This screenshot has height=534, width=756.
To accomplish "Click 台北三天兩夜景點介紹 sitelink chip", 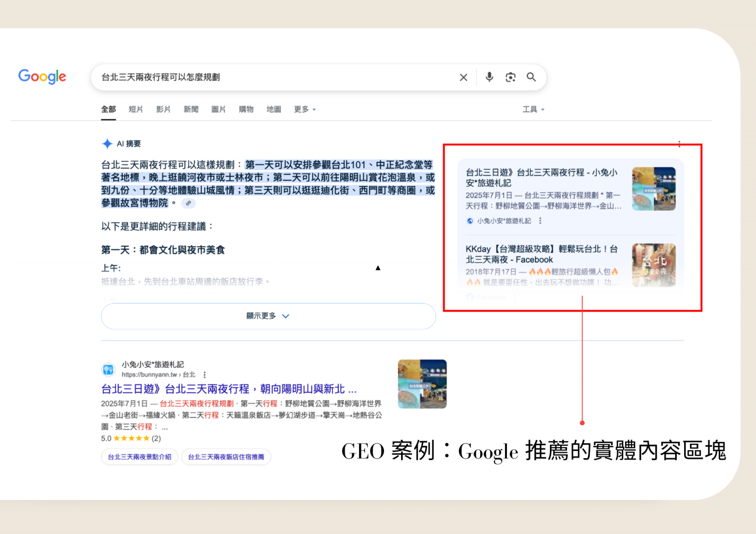I will 139,457.
